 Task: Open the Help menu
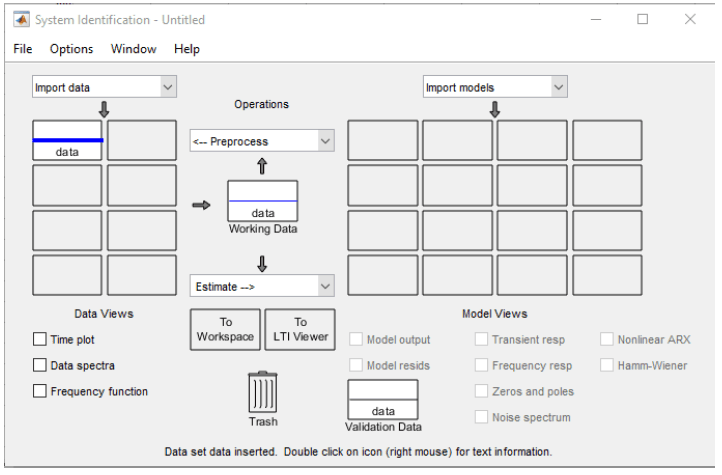point(186,49)
